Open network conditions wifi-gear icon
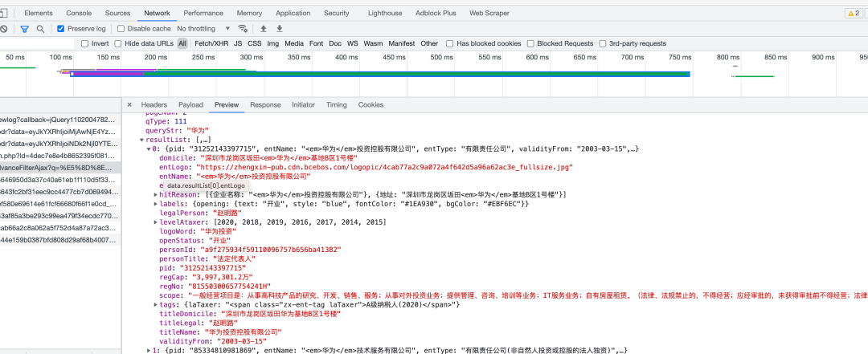868x354 pixels. pyautogui.click(x=243, y=29)
